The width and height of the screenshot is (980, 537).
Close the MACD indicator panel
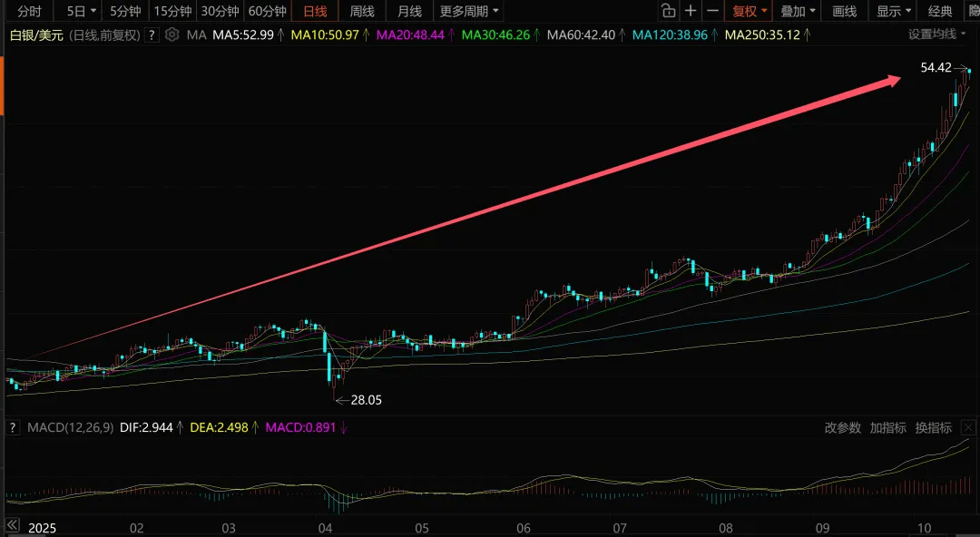(967, 427)
